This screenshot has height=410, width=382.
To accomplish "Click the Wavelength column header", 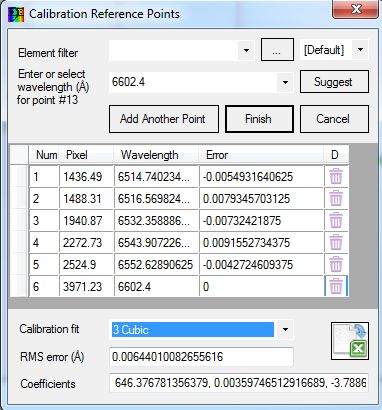I will (156, 155).
